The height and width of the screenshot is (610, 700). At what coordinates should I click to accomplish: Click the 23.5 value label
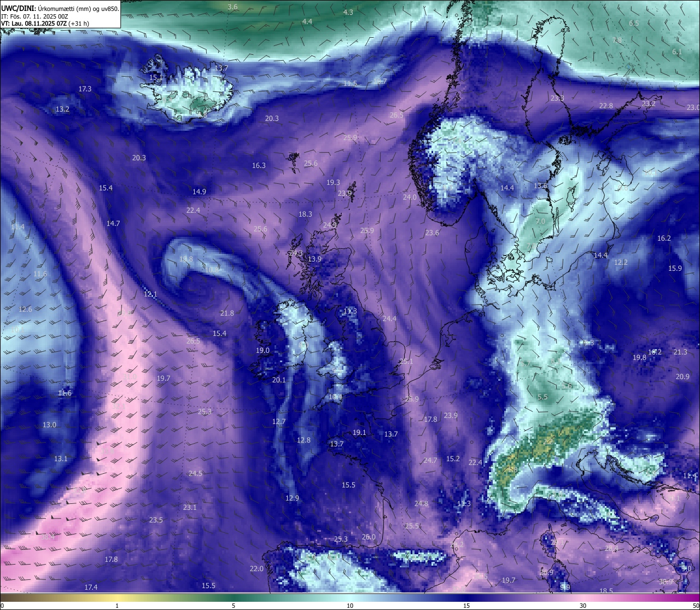tap(156, 520)
